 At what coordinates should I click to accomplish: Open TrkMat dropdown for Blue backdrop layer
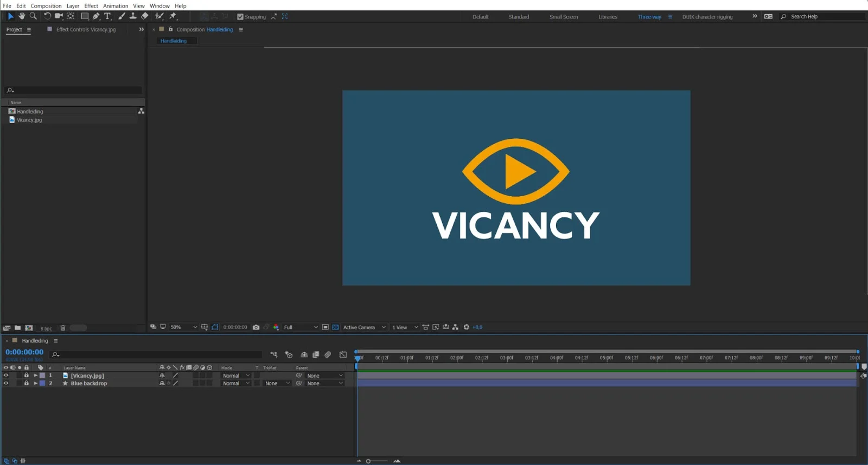point(277,383)
